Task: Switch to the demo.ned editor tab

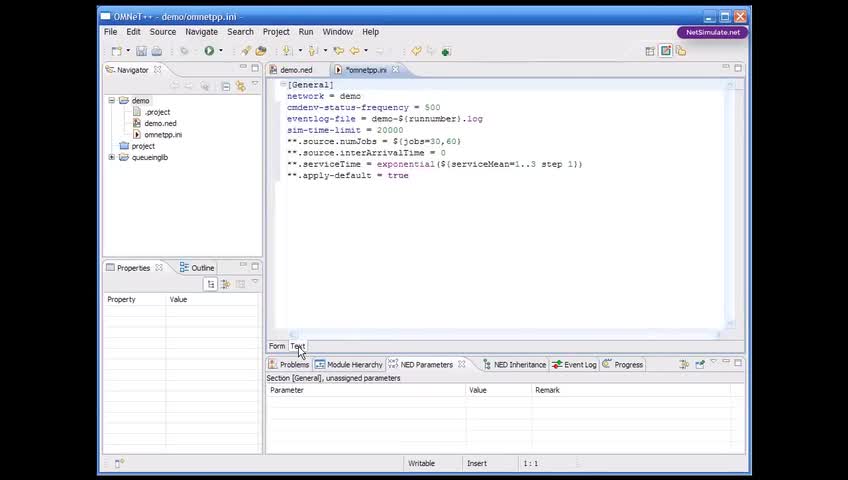Action: point(295,70)
